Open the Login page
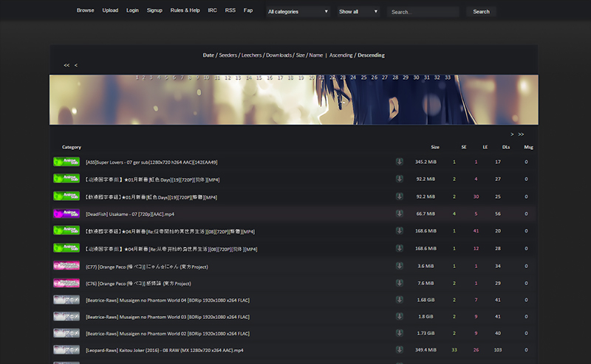 tap(132, 10)
